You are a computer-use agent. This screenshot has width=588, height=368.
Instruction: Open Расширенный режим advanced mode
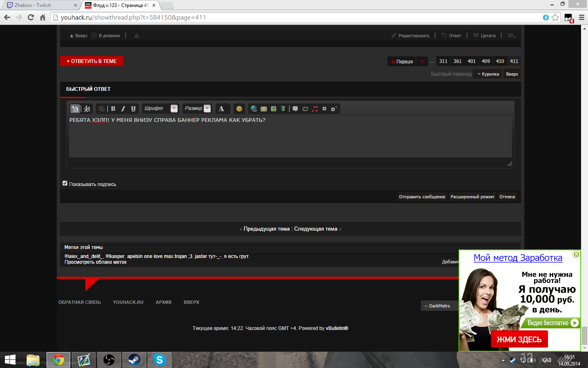pos(472,197)
